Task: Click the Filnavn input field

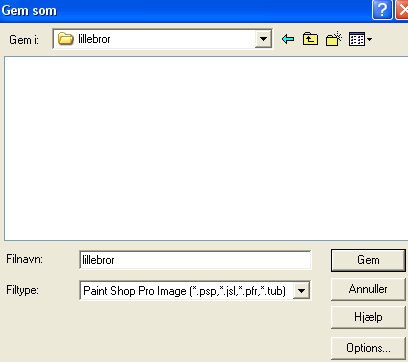Action: [x=195, y=260]
